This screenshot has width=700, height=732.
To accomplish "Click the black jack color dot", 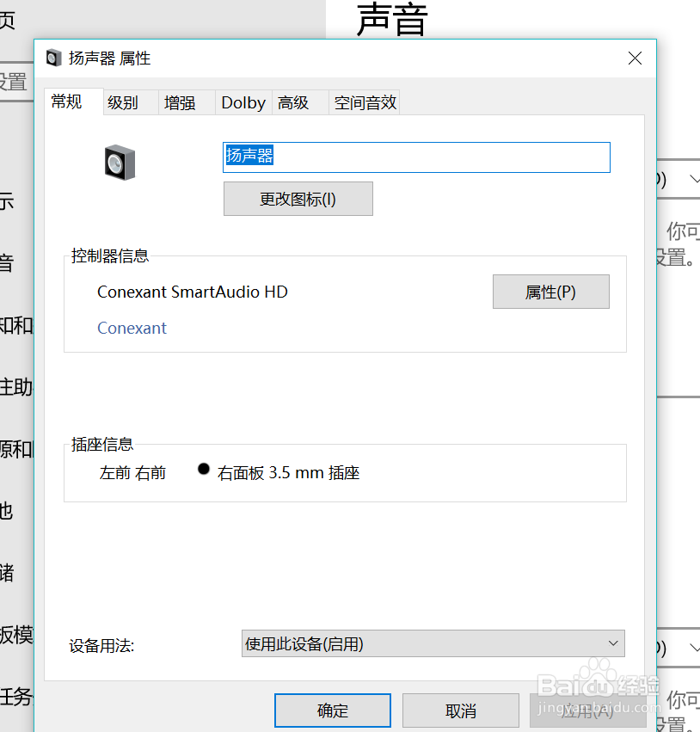I will pyautogui.click(x=204, y=469).
